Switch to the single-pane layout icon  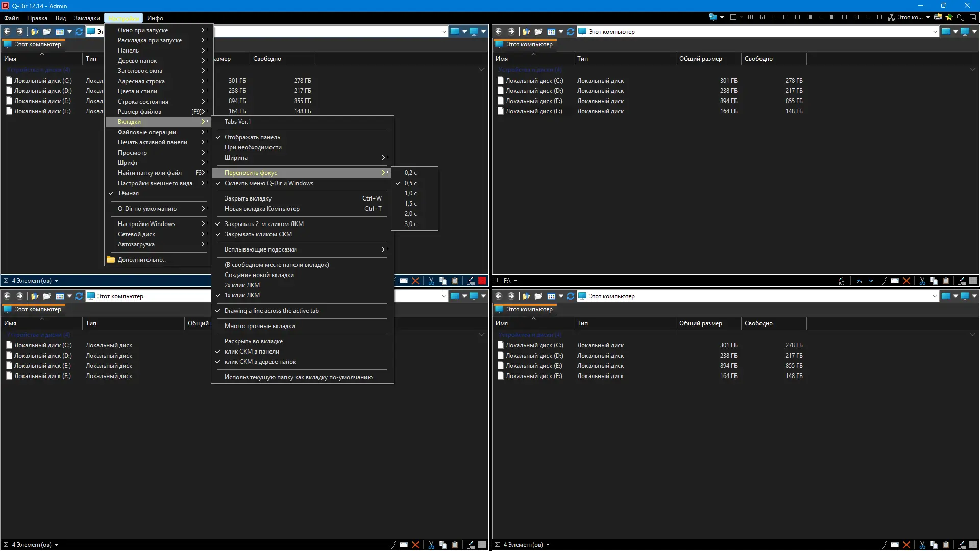879,17
